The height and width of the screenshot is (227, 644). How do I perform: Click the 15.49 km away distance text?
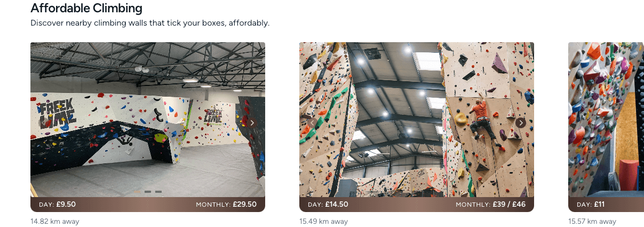point(323,221)
